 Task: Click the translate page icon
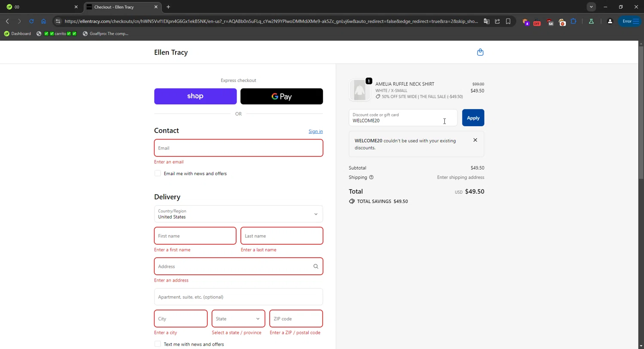(486, 21)
